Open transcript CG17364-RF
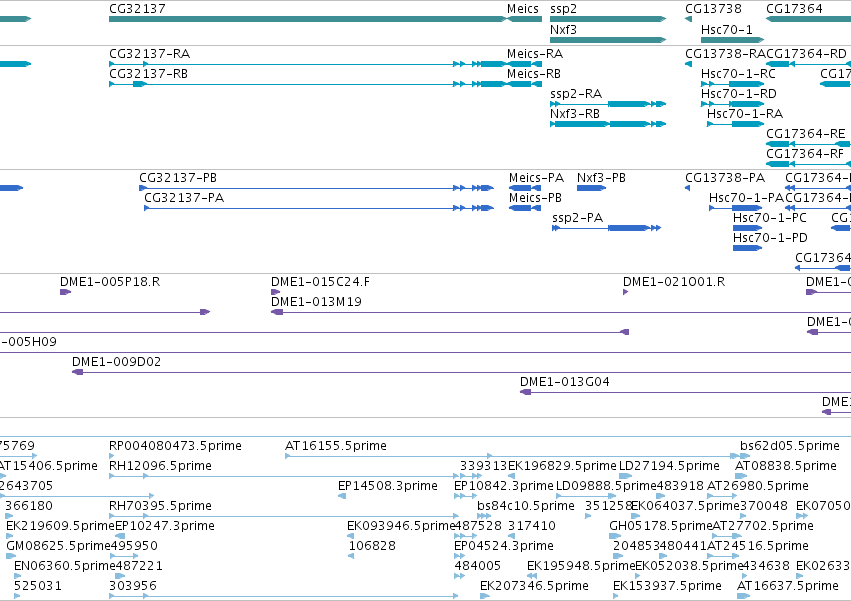Image resolution: width=851 pixels, height=601 pixels. [805, 154]
